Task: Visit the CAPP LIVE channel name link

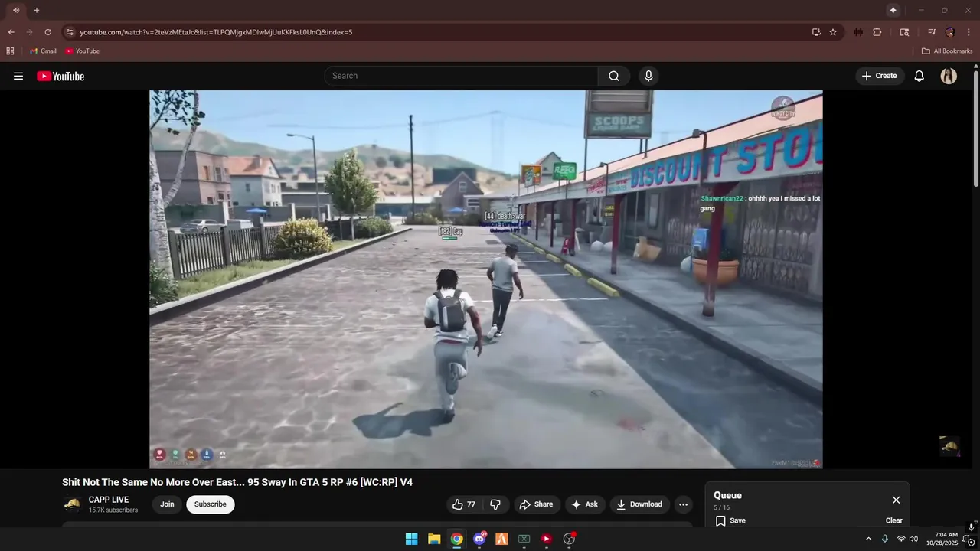Action: 109,500
